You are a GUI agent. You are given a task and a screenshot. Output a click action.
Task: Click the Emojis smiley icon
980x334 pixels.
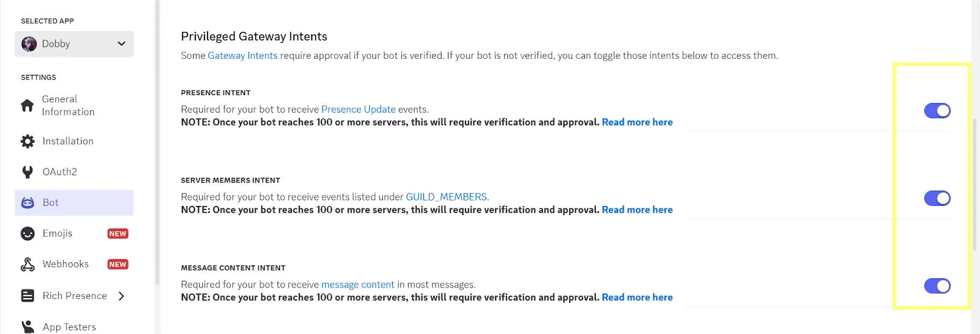(x=28, y=233)
